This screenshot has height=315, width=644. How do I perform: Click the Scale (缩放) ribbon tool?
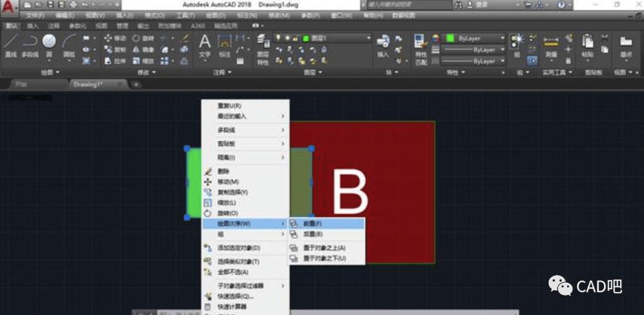(x=143, y=61)
